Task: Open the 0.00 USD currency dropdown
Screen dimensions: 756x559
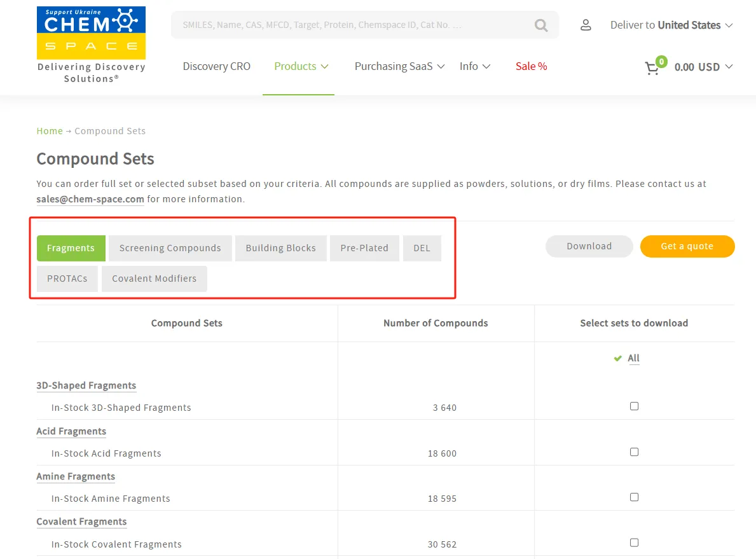Action: click(703, 67)
